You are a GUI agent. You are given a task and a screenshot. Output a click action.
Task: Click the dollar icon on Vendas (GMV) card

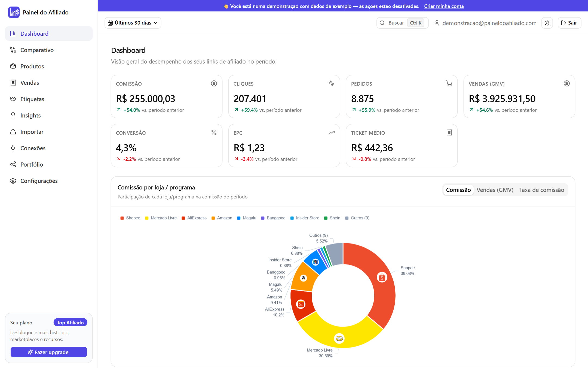[567, 83]
